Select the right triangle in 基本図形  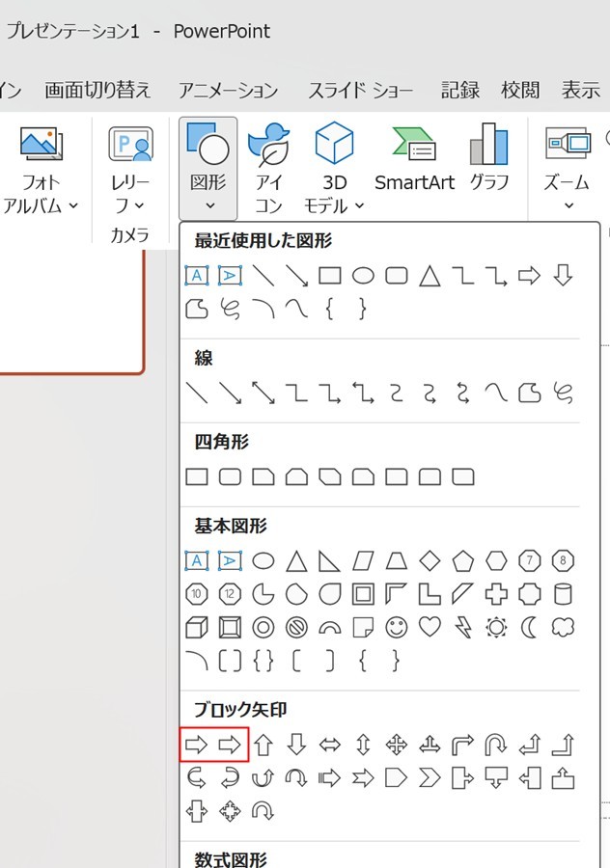coord(330,561)
